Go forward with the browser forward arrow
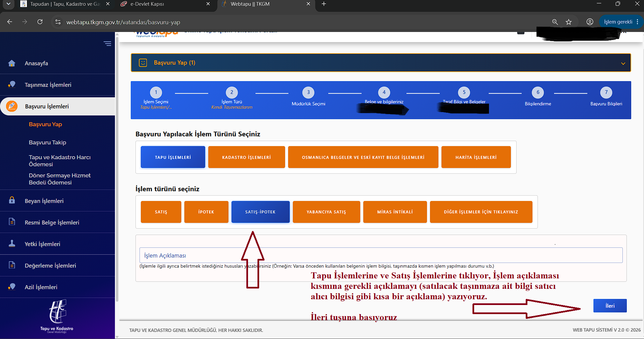644x339 pixels. click(25, 22)
